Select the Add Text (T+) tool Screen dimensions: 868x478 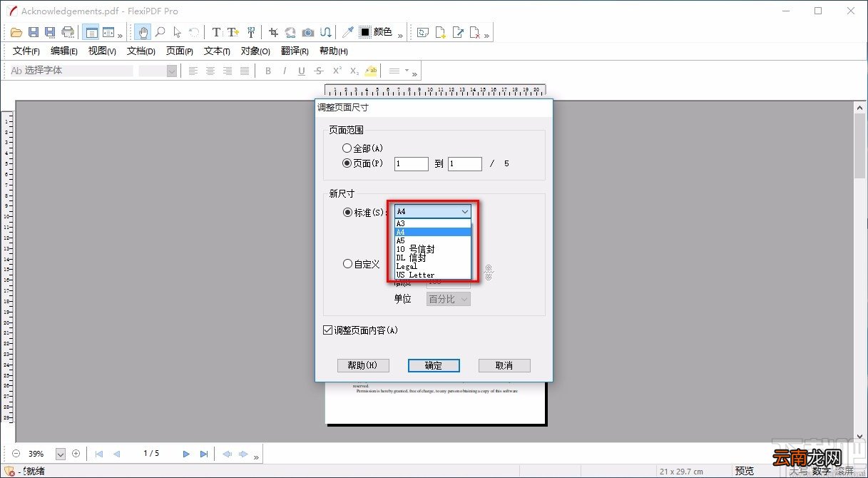(233, 32)
